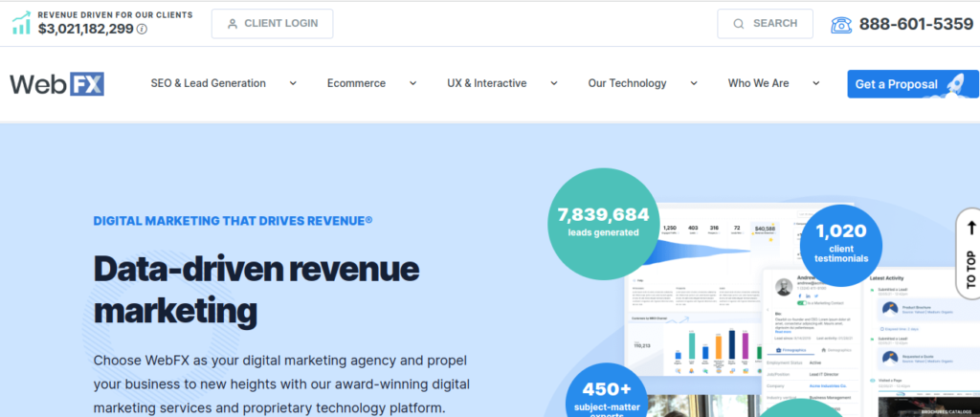Screen dimensions: 980x417
Task: Click the up arrow icon on To Top
Action: pos(971,229)
